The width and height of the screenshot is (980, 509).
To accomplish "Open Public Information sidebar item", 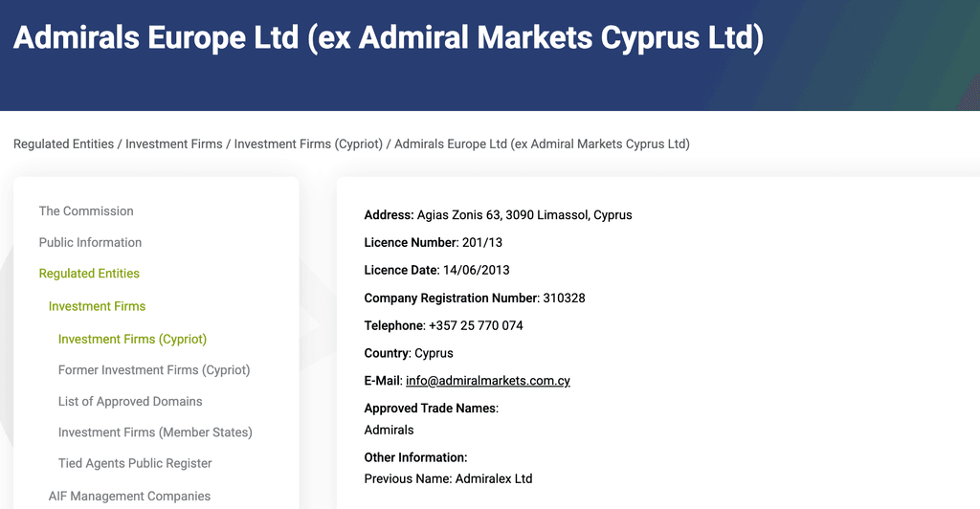I will 90,242.
